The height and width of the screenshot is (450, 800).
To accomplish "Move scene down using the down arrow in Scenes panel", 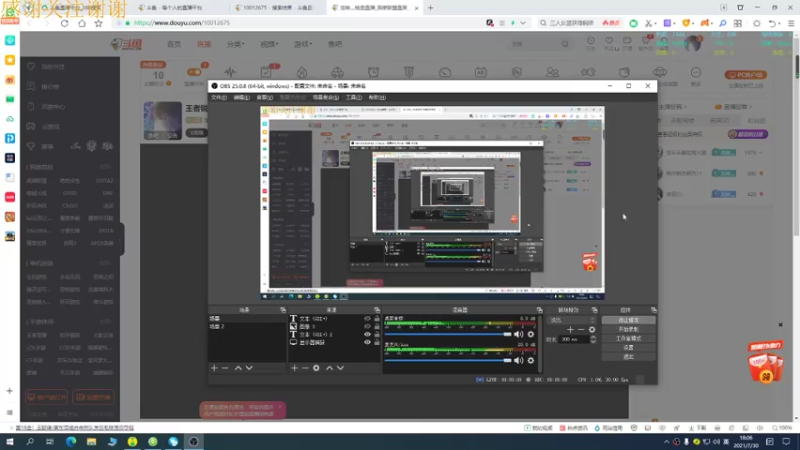I will click(249, 368).
